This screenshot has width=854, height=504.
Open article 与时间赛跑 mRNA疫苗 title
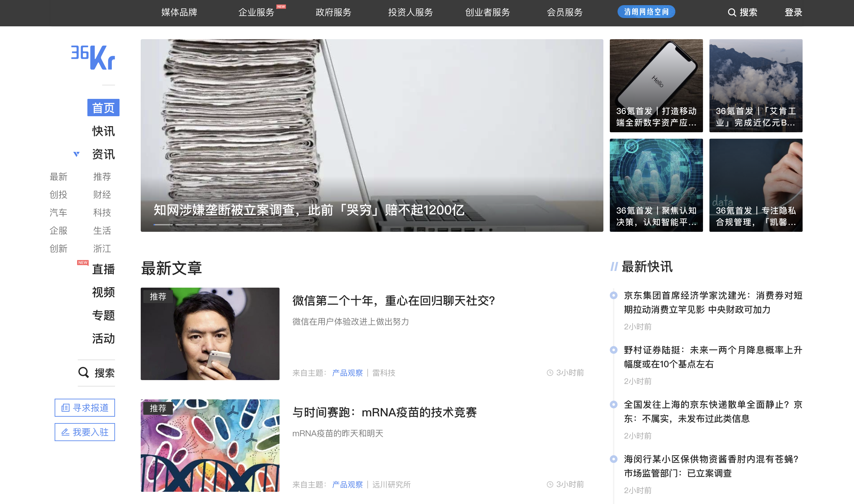point(384,412)
